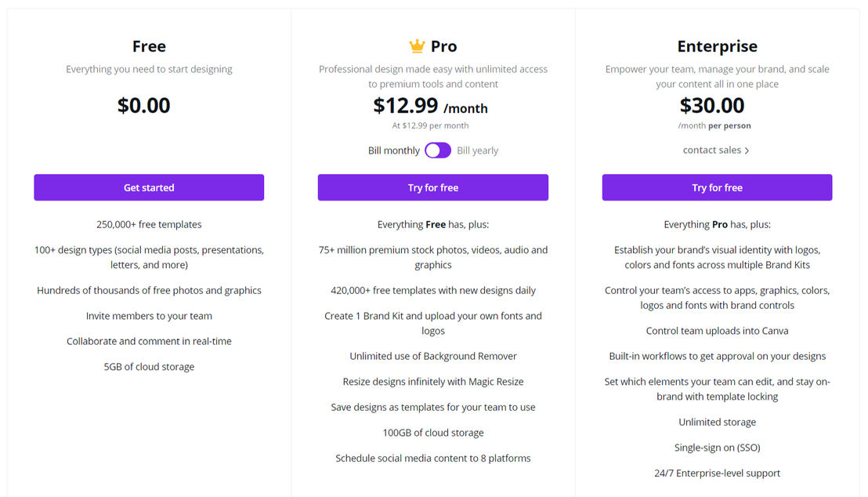This screenshot has height=497, width=868.
Task: Click the $0.00 price
Action: [143, 106]
